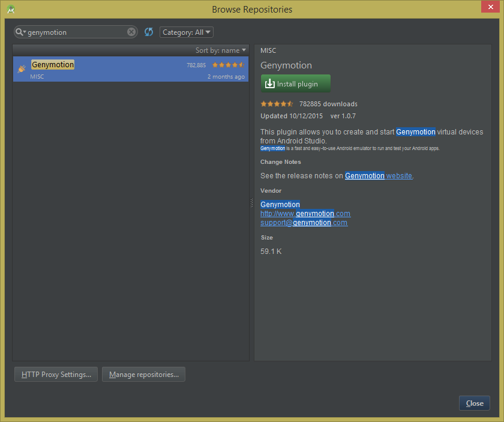The height and width of the screenshot is (422, 504).
Task: Reload the plugin list with refresh icon
Action: click(149, 32)
